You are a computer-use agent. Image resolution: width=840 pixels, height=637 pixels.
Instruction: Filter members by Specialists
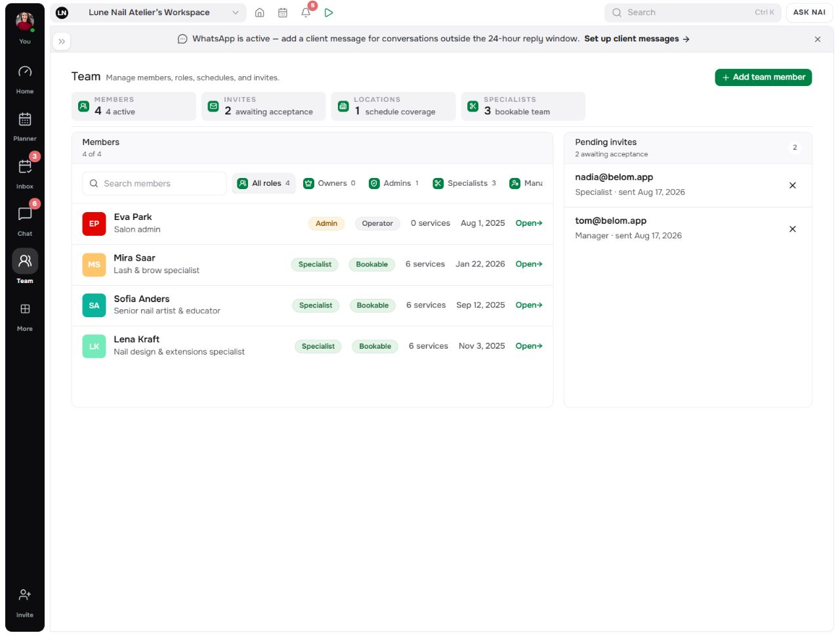point(465,183)
